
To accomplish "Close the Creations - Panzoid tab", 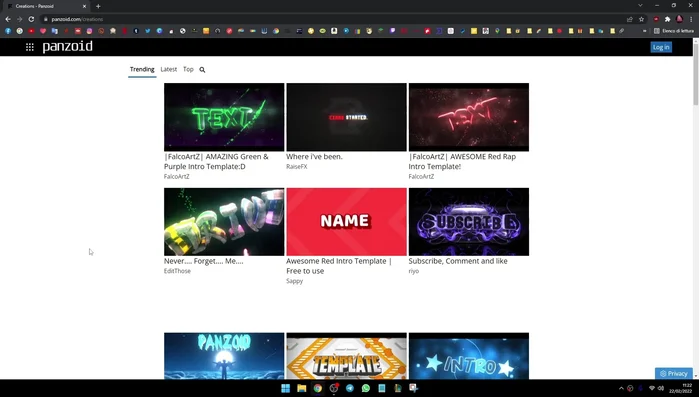I will (x=84, y=6).
